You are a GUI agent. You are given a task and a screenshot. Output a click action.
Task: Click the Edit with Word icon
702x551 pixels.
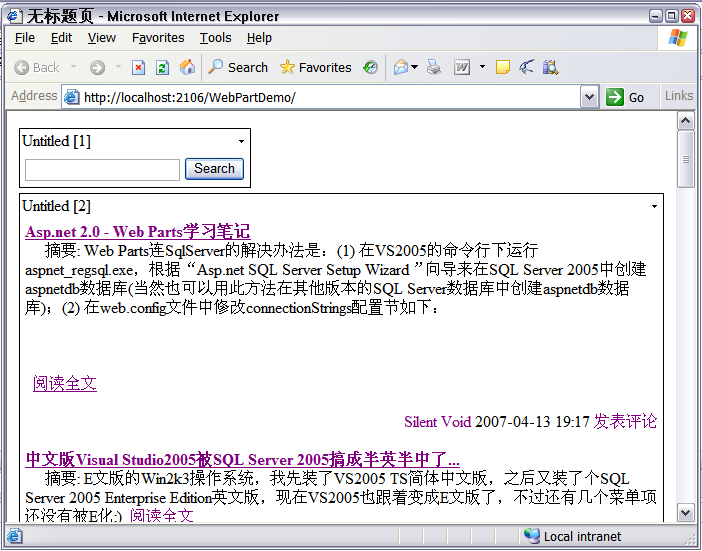[x=463, y=68]
